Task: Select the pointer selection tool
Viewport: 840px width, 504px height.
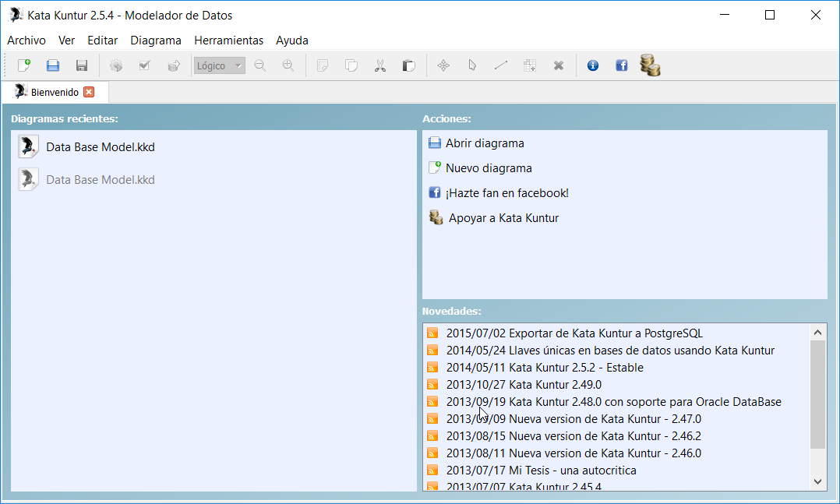Action: pyautogui.click(x=472, y=65)
